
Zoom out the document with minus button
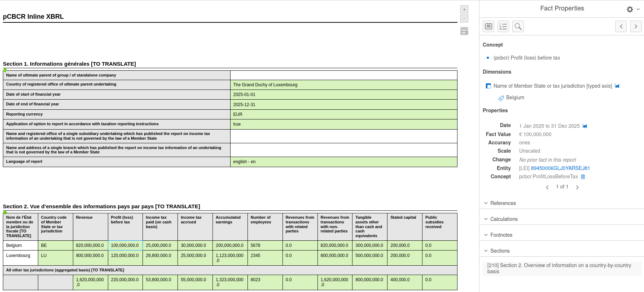[464, 18]
